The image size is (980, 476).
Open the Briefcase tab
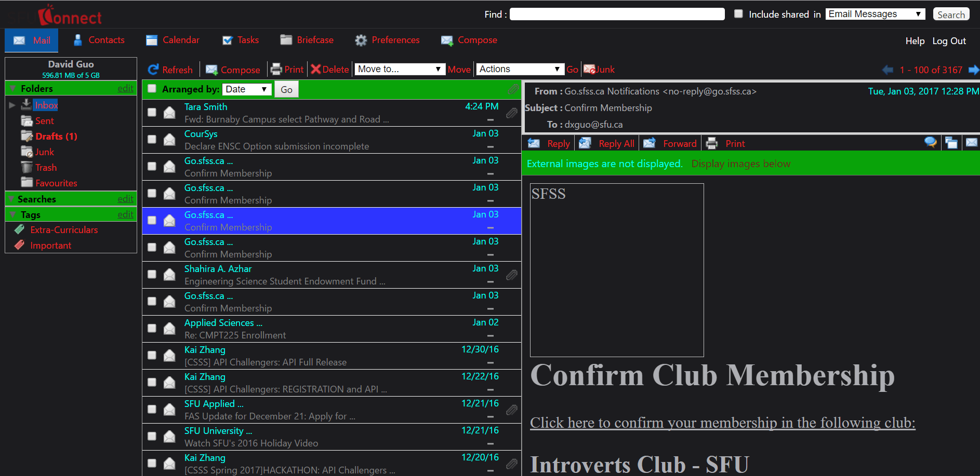point(307,40)
